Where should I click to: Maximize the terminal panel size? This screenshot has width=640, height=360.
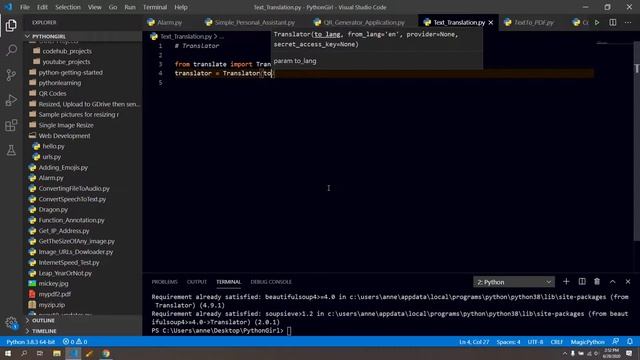613,282
